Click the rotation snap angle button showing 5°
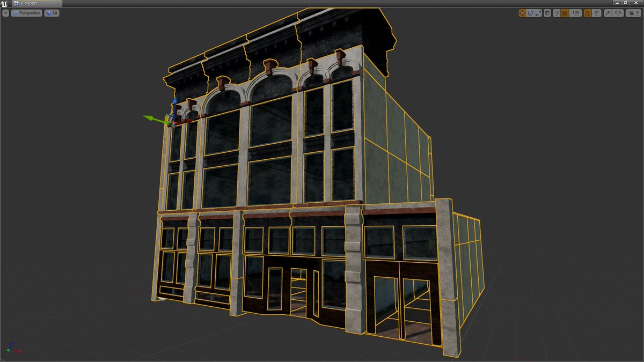The image size is (644, 362). coord(596,13)
